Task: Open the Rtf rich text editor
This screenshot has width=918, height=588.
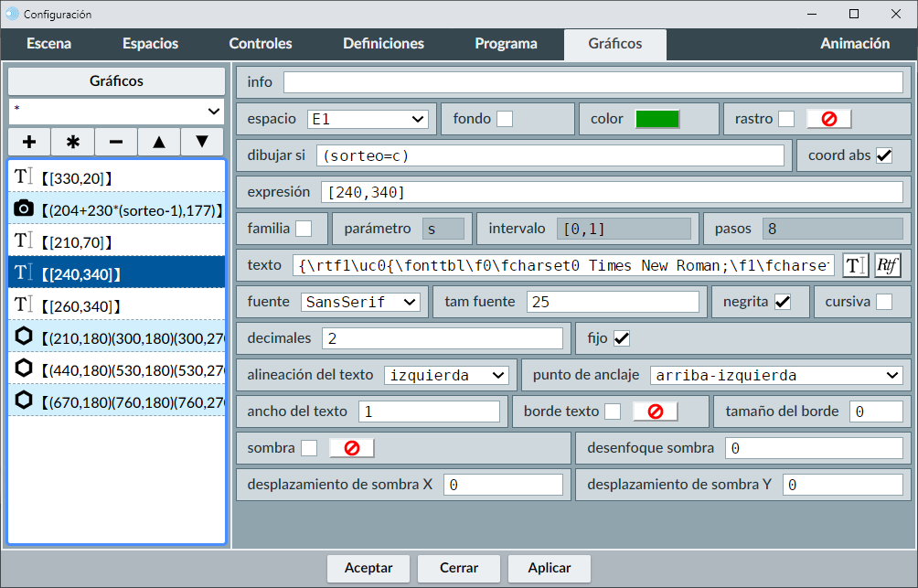Action: coord(887,265)
